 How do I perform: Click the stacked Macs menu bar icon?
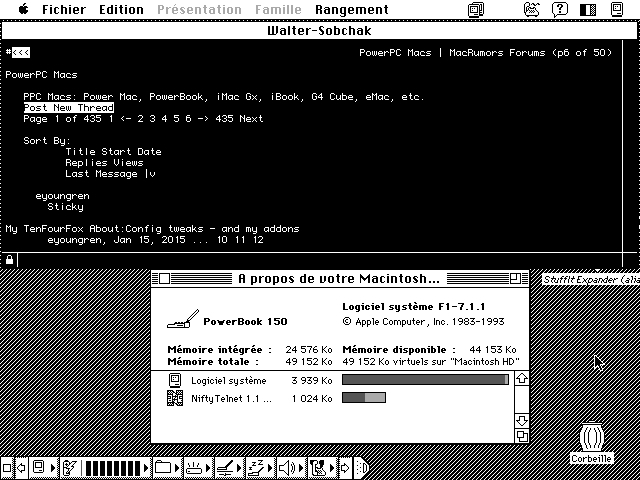476,9
